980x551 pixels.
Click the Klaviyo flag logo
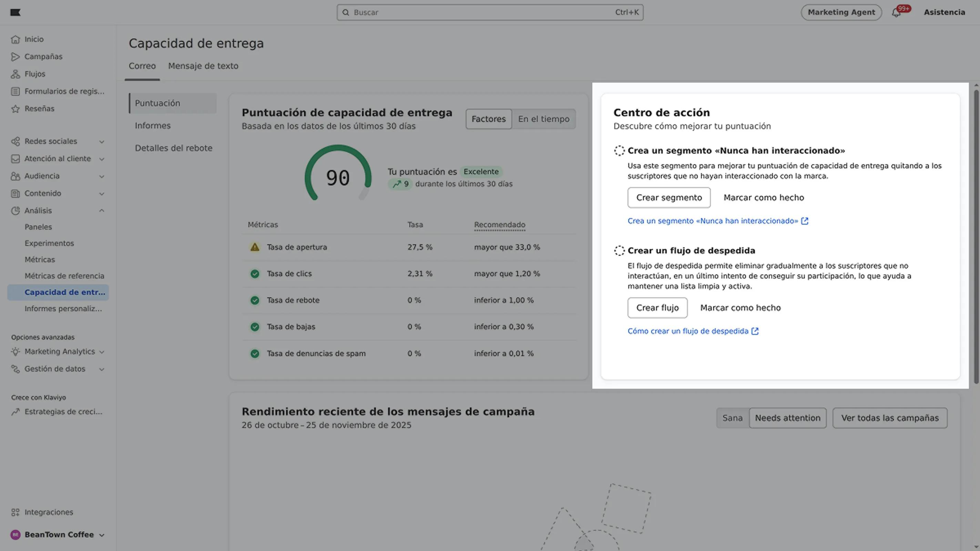(x=15, y=12)
